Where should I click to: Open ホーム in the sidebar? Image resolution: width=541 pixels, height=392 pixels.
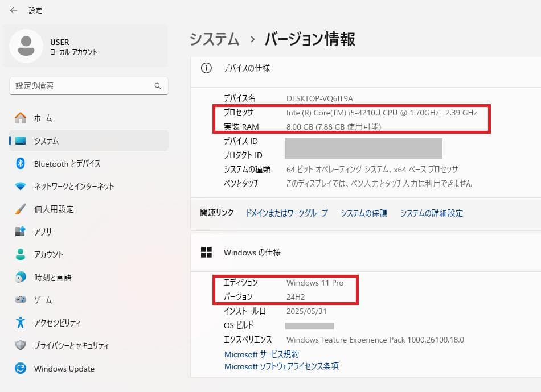tap(89, 118)
